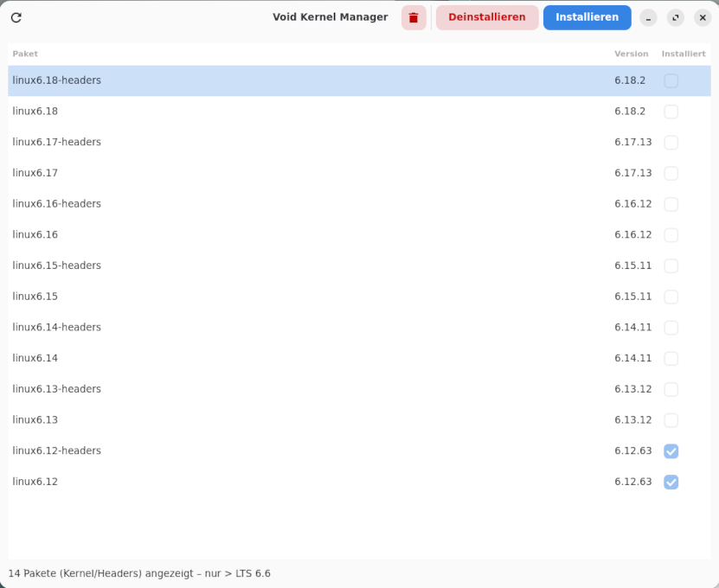Check the linux6.18-headers checkbox

[x=671, y=80]
